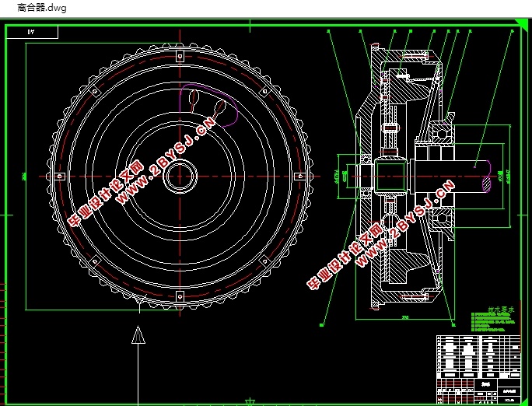Select the upper ball bearing in section view
This screenshot has height=406, width=532.
click(442, 133)
